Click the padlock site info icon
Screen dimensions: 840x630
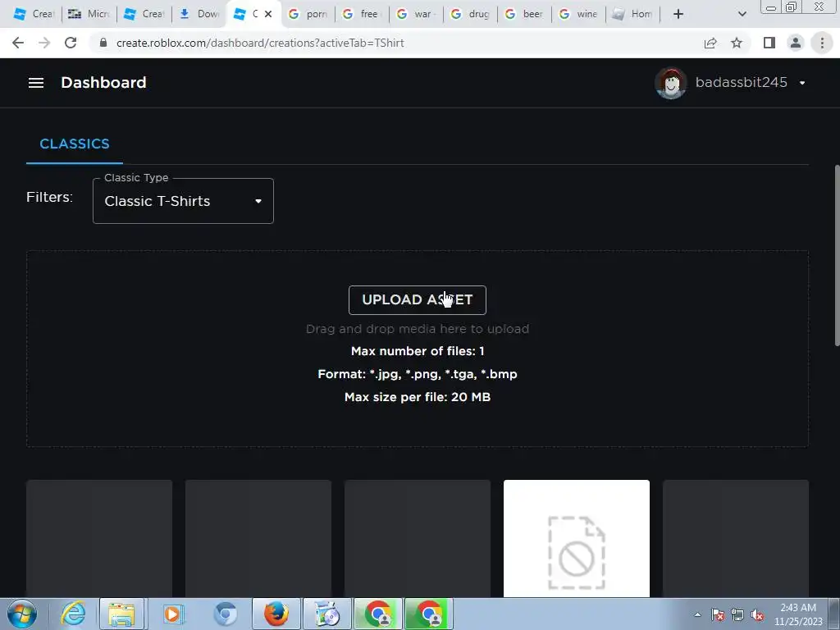pyautogui.click(x=103, y=43)
